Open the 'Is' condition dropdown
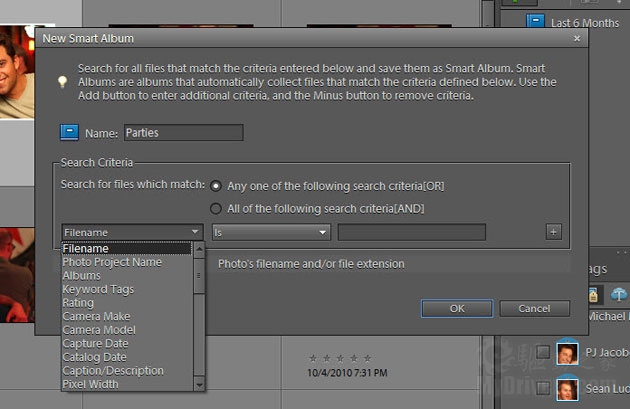Screen dimensions: 630x409 [x=271, y=232]
